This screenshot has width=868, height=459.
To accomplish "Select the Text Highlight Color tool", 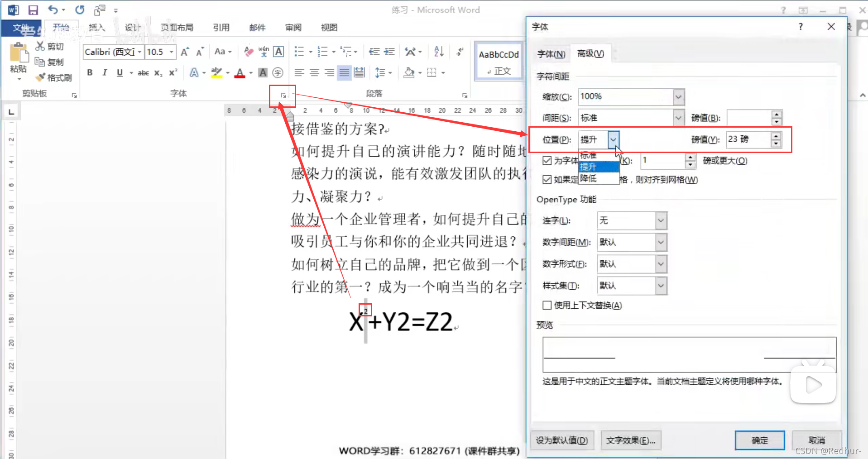I will [x=216, y=72].
